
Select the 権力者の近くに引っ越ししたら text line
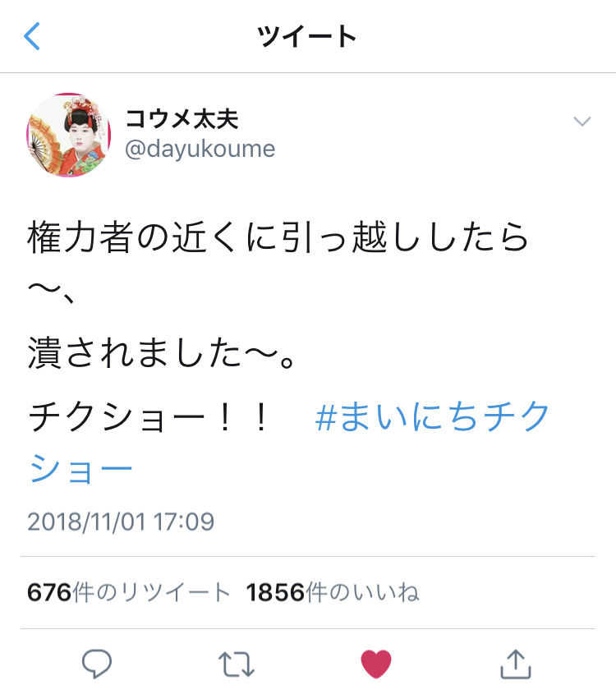click(x=278, y=237)
